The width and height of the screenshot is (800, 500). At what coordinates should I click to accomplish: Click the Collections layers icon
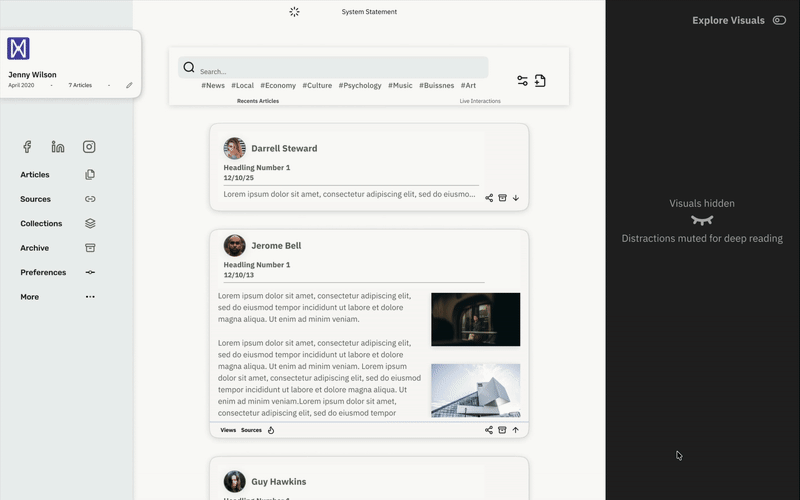pos(90,223)
